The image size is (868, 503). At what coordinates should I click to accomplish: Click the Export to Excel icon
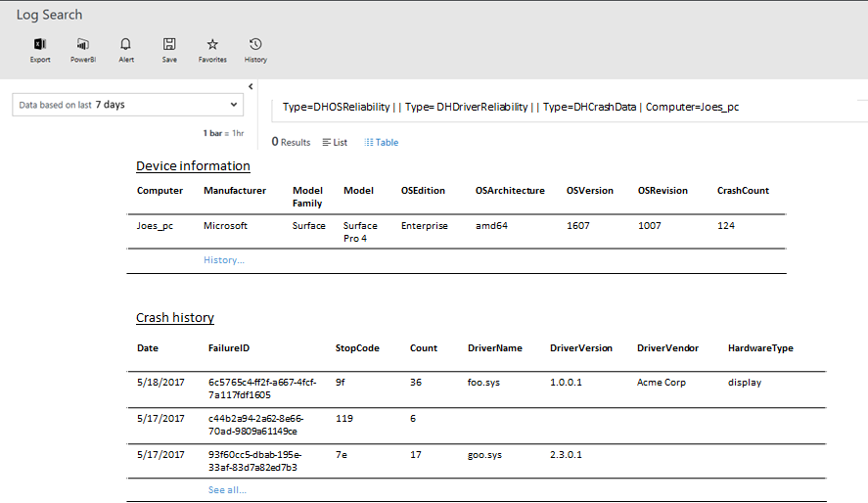40,45
